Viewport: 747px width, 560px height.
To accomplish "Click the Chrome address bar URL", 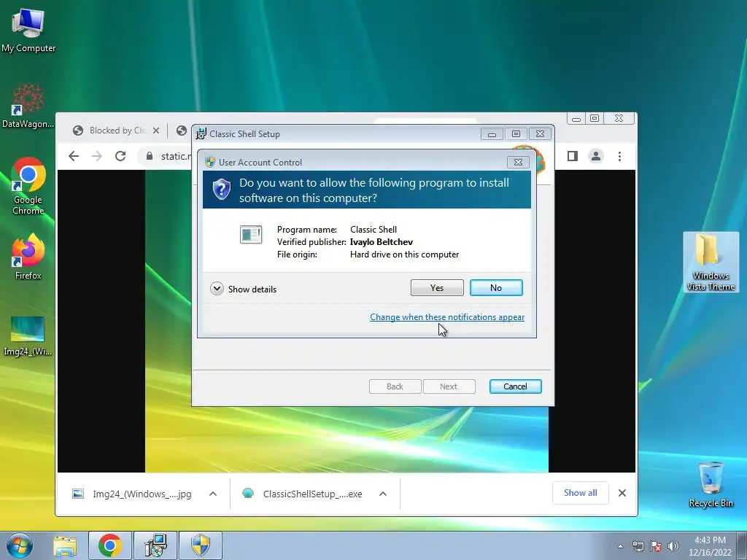I will pyautogui.click(x=176, y=156).
